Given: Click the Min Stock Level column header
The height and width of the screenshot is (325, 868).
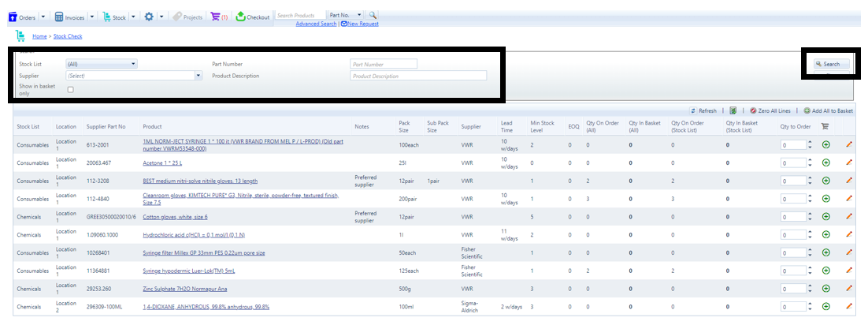Looking at the screenshot, I should coord(542,126).
